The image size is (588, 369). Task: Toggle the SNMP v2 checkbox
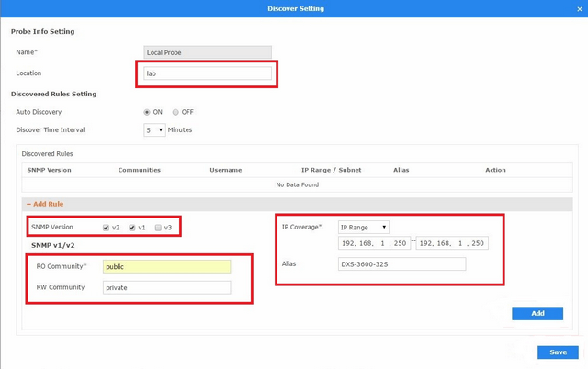(107, 228)
